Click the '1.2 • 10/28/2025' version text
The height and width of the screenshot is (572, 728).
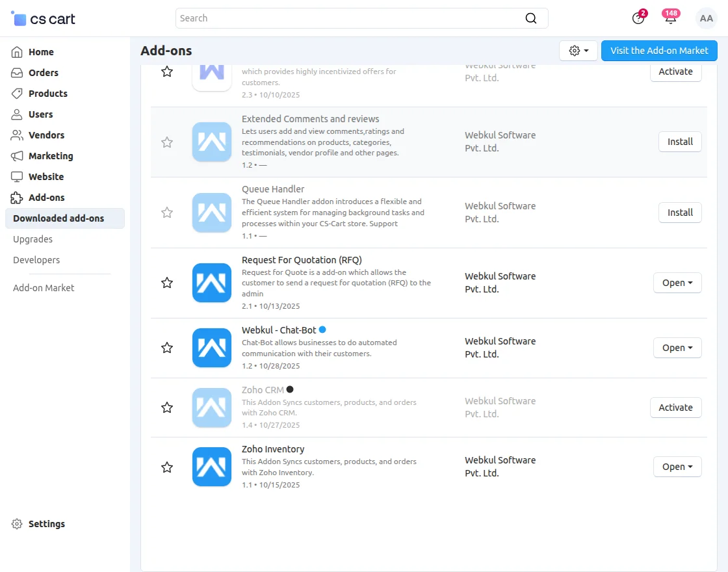pyautogui.click(x=270, y=366)
